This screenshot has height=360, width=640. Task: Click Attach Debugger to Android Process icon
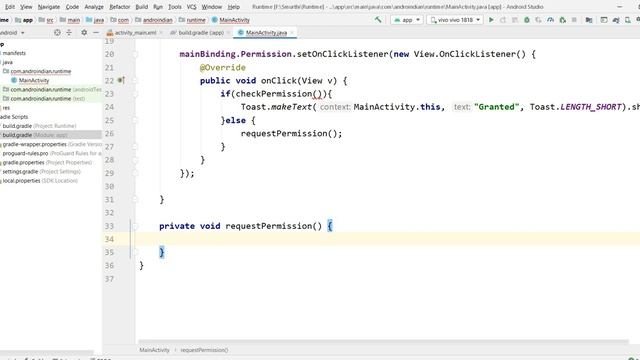tap(562, 20)
